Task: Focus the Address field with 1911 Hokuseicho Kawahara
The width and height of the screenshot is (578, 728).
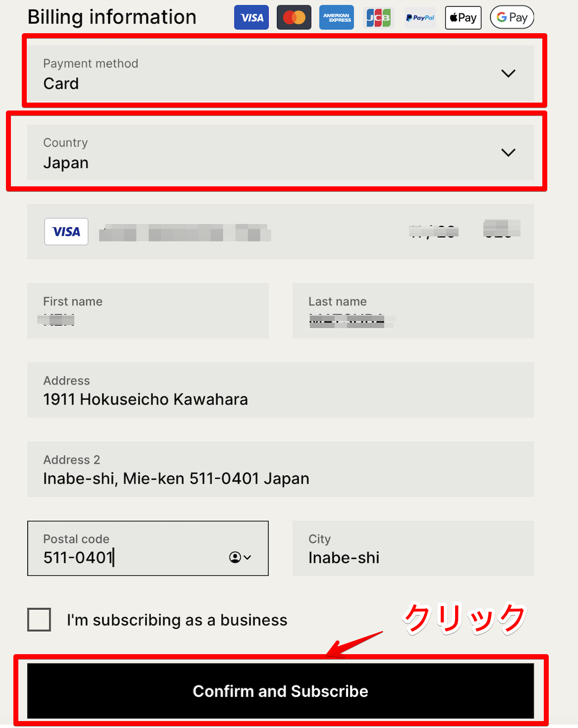Action: [281, 390]
